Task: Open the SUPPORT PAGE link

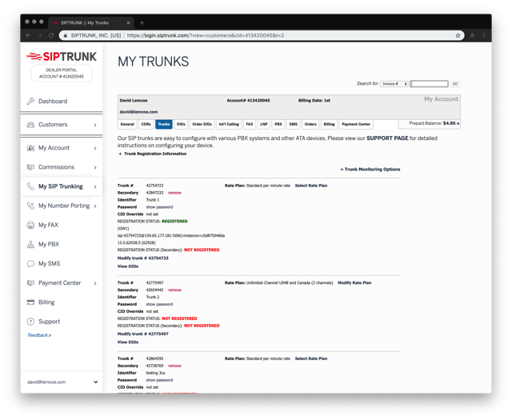Action: tap(387, 138)
